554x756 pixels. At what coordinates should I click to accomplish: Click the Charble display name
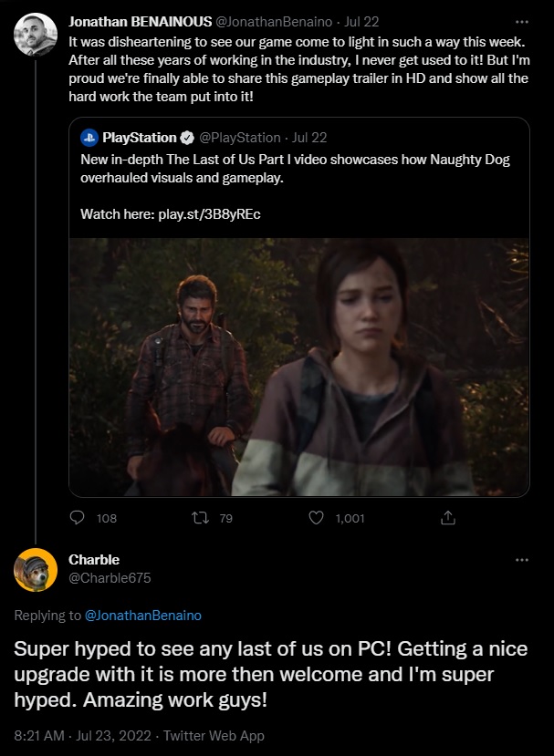pyautogui.click(x=94, y=559)
